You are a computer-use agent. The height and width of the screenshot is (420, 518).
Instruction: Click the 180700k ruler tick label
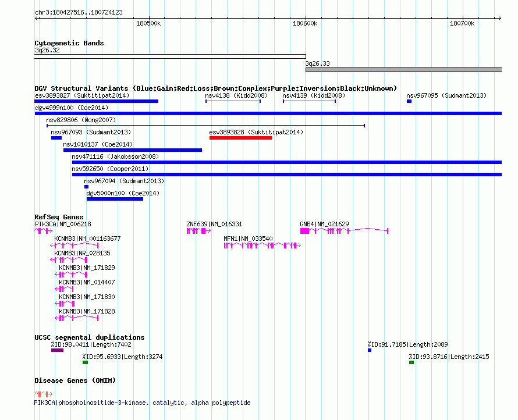[462, 23]
